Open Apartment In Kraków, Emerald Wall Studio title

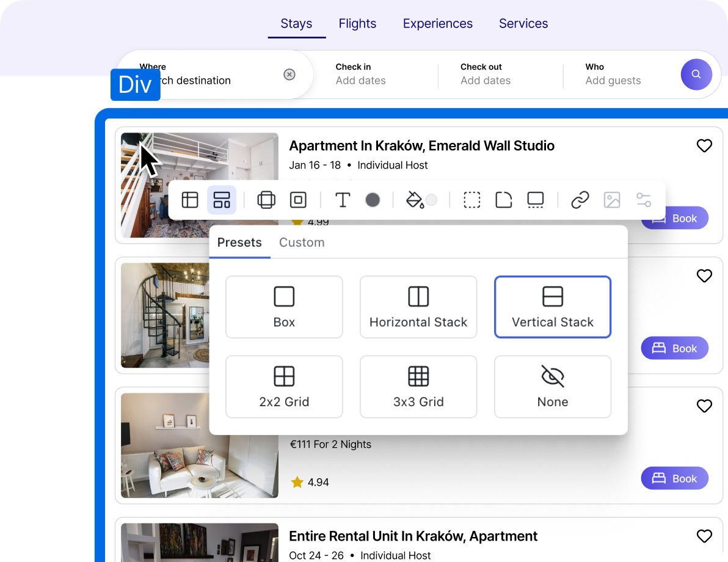pos(421,146)
